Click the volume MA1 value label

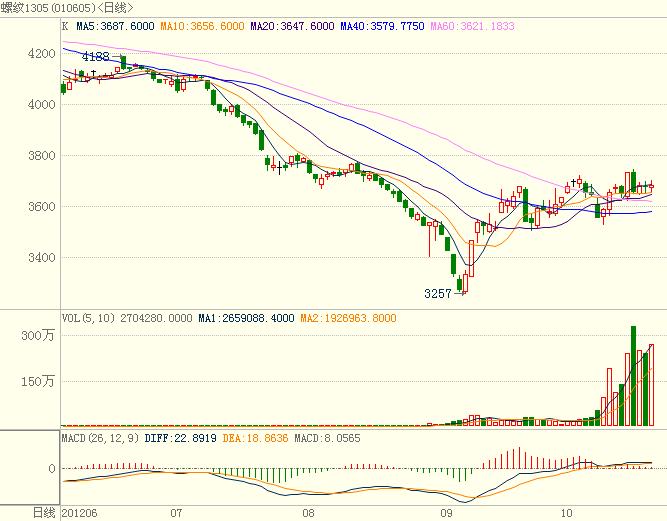coord(246,318)
